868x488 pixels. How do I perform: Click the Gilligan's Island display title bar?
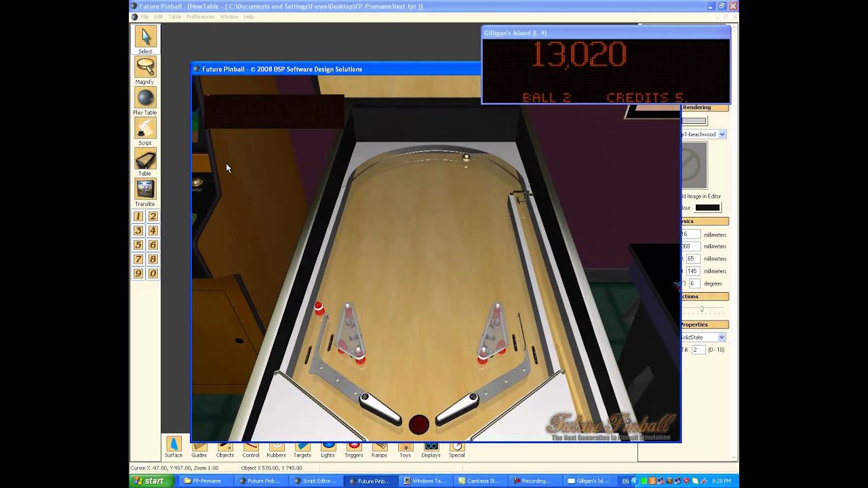[x=606, y=33]
